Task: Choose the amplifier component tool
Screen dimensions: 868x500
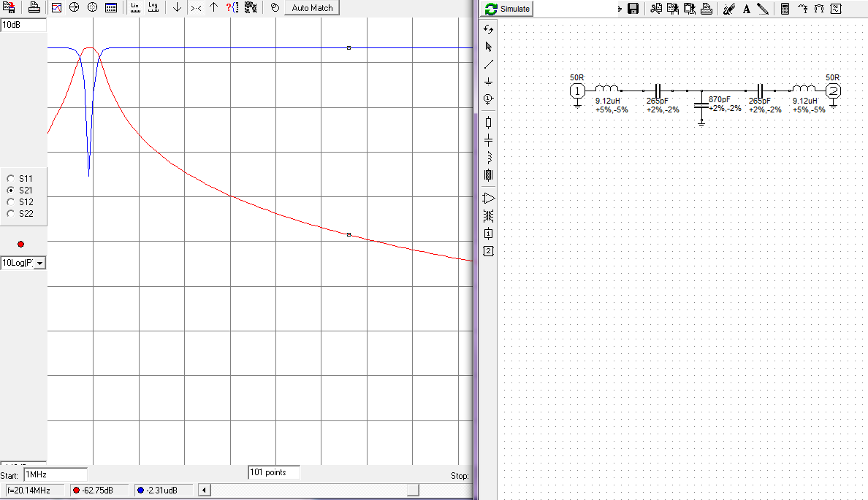Action: [489, 199]
